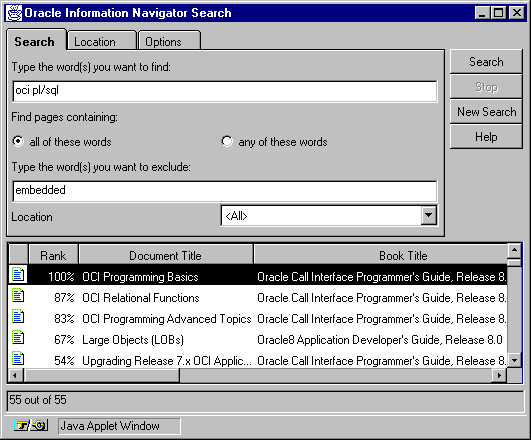Select the 'OCI Relational Functions' result
Viewport: 531px width, 440px height.
pos(141,298)
